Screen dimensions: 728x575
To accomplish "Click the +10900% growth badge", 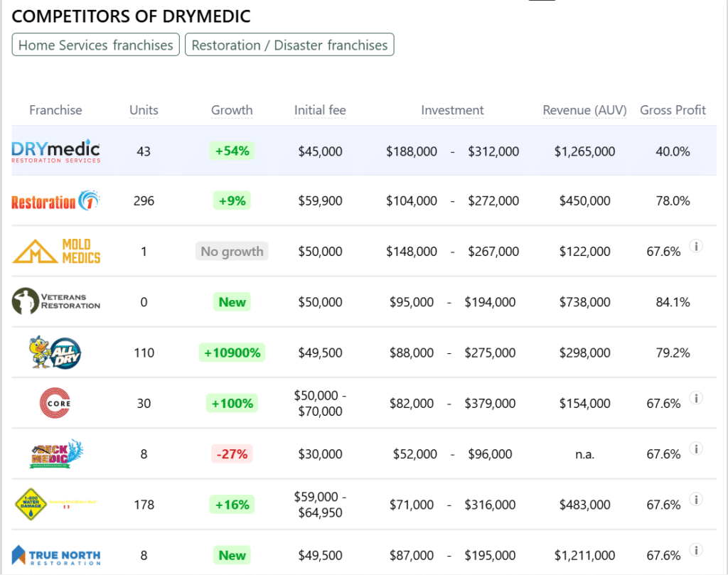I will (x=232, y=353).
